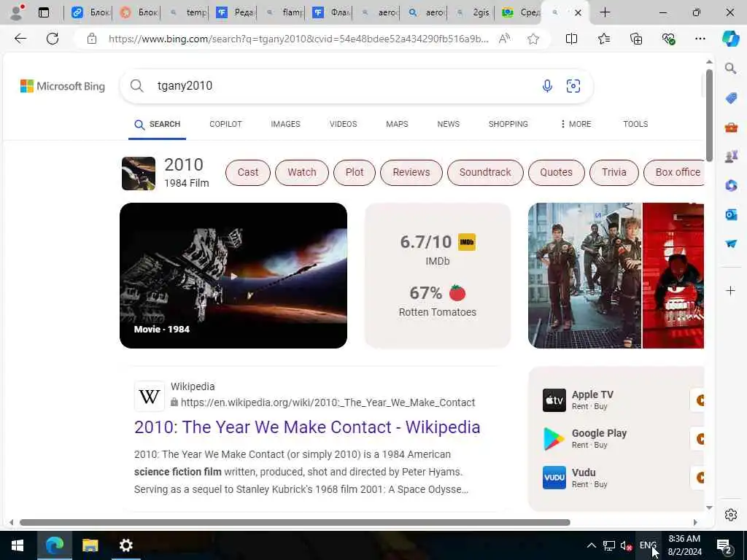Open Browser essentials heart icon

(668, 39)
